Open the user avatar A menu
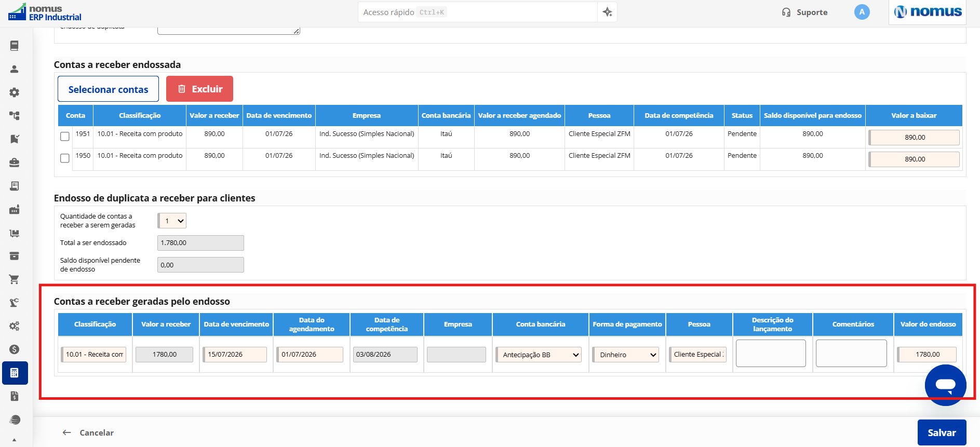Screen dimensions: 980x447 click(862, 12)
